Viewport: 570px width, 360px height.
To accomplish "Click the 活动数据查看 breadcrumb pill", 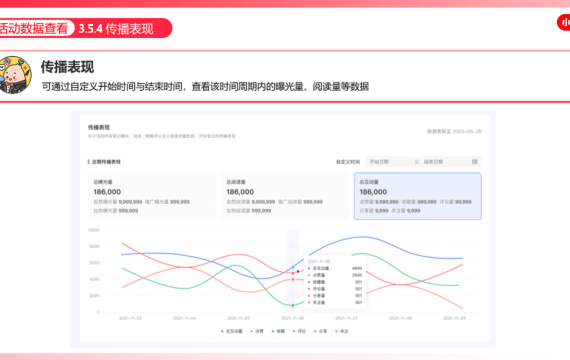I will [35, 28].
